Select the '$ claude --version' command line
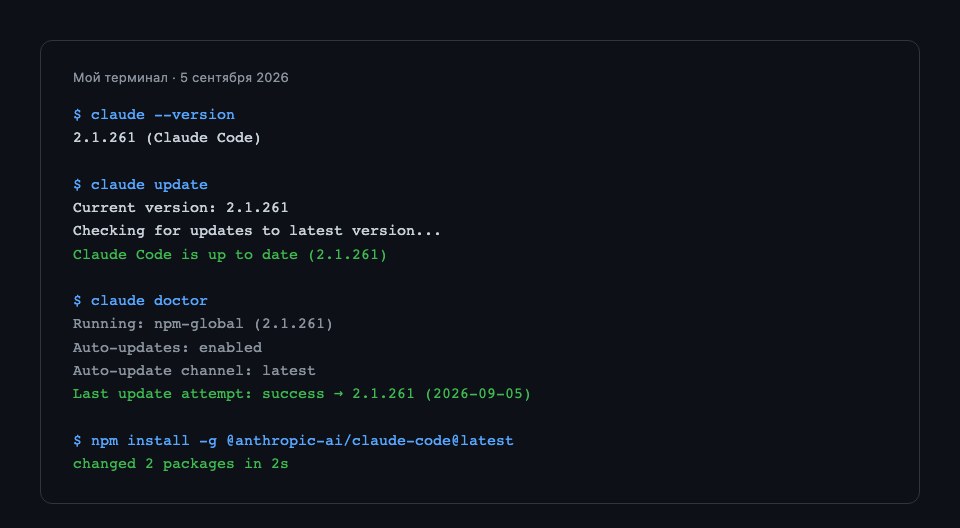Screen dimensions: 960x528 point(154,115)
